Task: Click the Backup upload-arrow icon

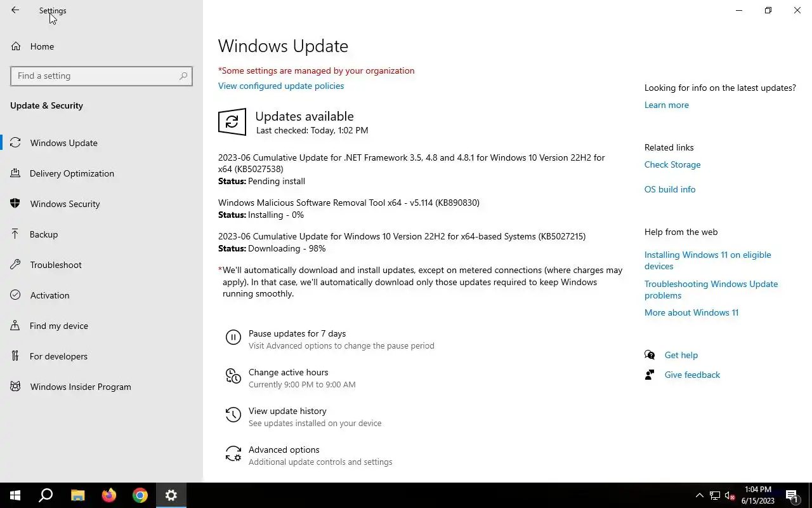Action: 15,234
